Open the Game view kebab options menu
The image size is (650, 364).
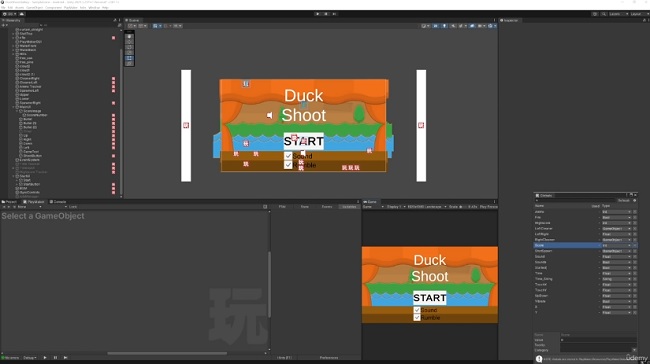494,201
